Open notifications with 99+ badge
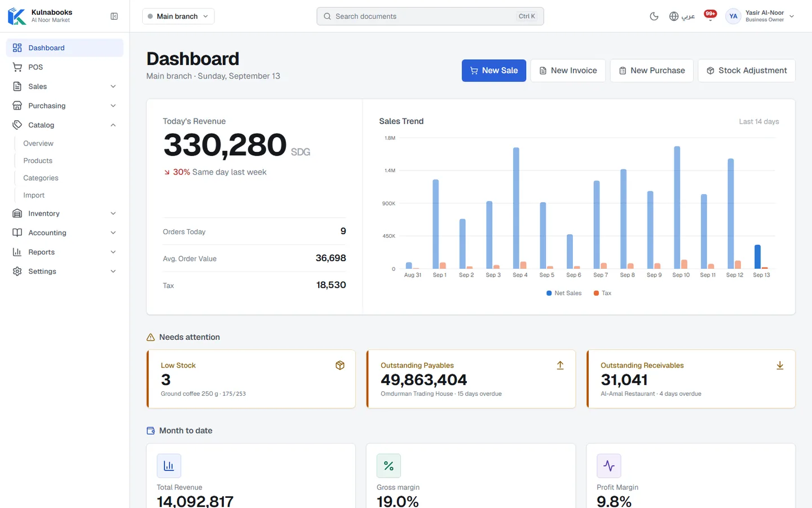812x508 pixels. tap(710, 15)
